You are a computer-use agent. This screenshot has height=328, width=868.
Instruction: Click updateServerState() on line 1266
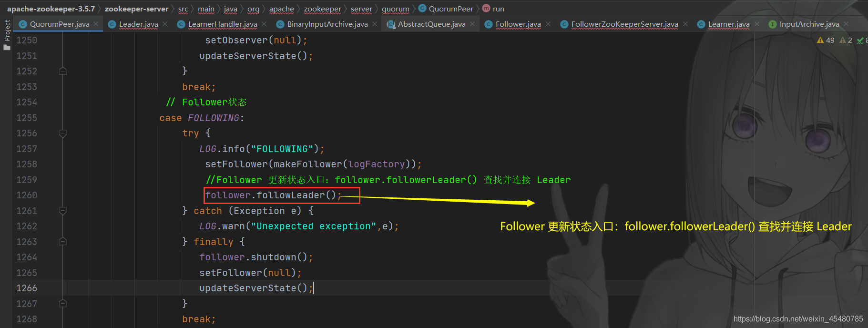256,288
